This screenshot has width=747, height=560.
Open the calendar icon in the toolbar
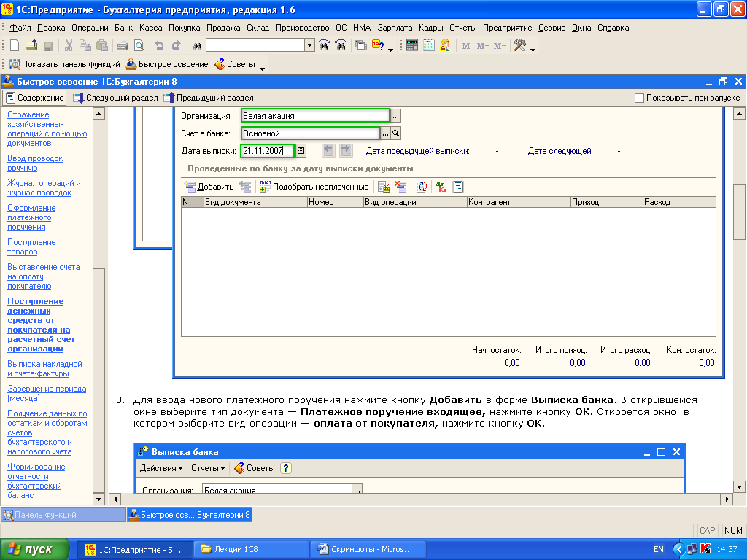tap(429, 46)
